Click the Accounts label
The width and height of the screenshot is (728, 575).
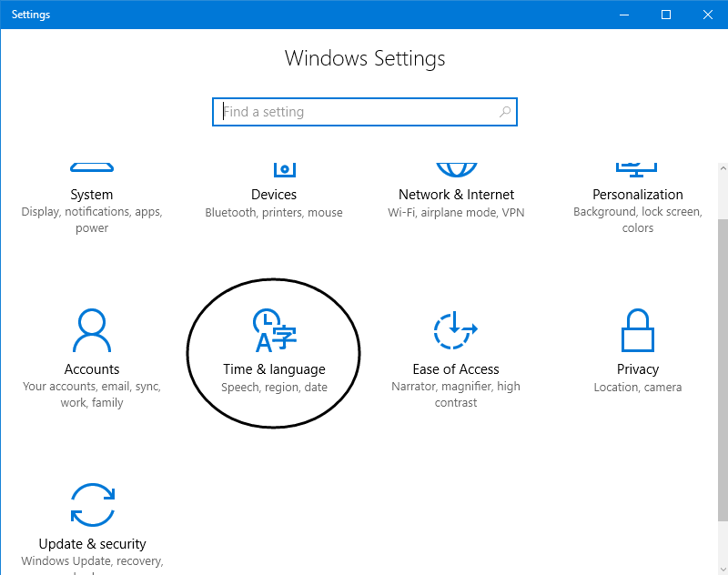pos(92,369)
